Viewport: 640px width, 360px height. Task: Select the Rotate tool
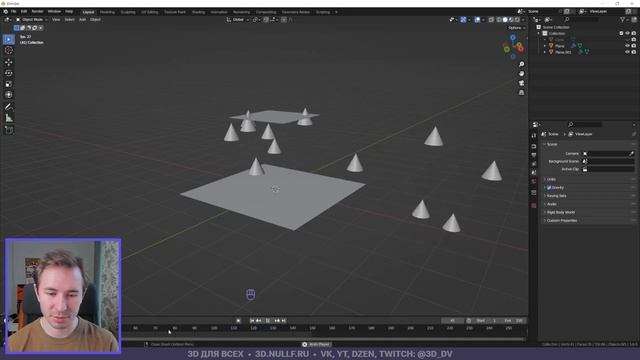point(9,73)
